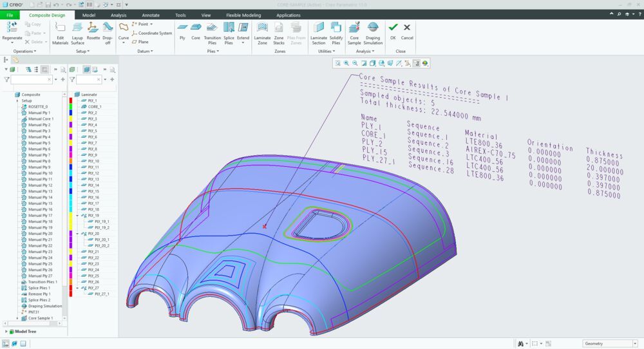This screenshot has height=349, width=644.
Task: Click the Laminate Section utility icon
Action: 318,27
